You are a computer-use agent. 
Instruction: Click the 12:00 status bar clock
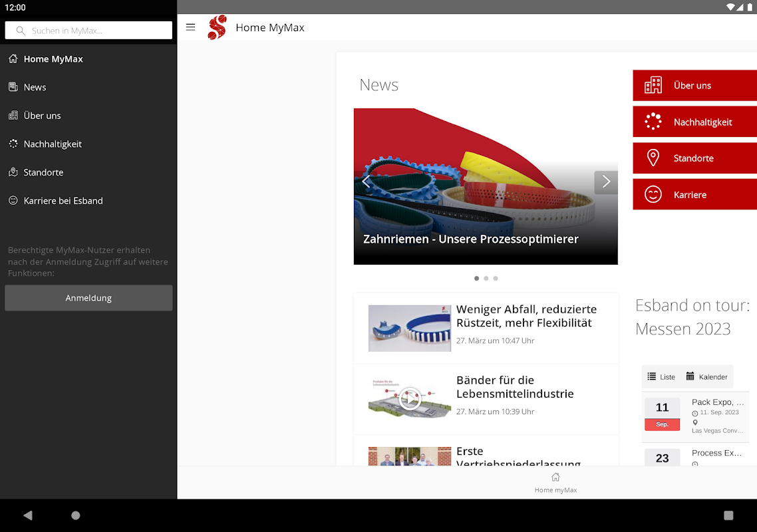[x=15, y=7]
